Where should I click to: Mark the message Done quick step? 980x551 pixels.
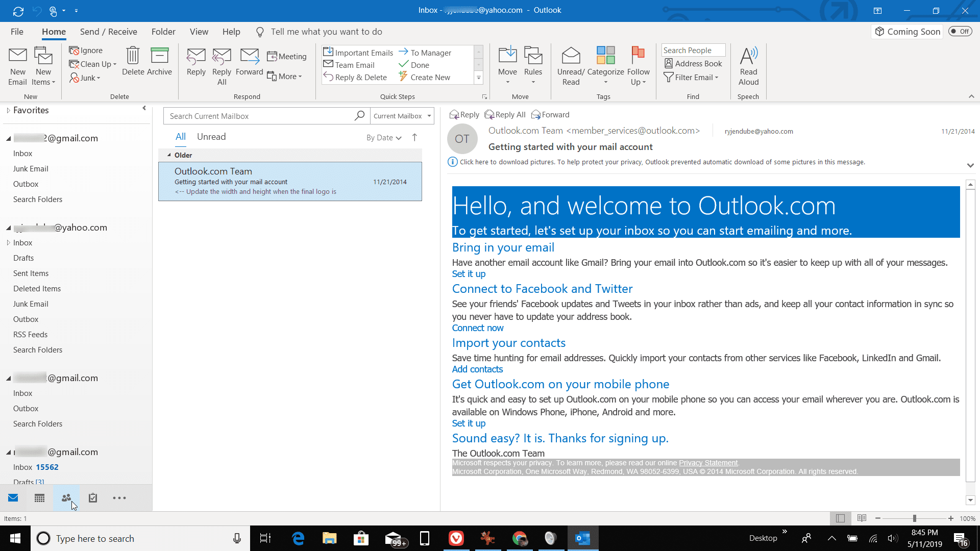point(414,65)
